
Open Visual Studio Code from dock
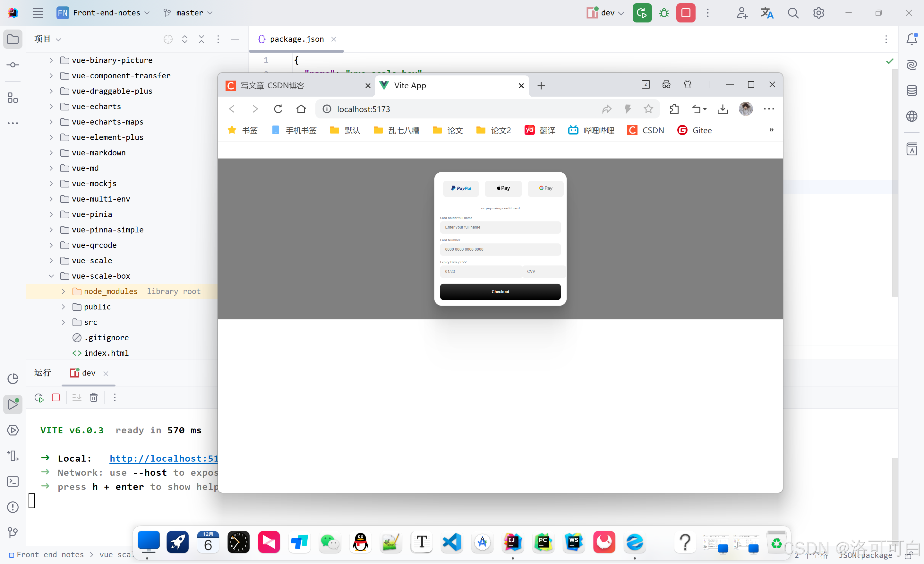click(x=451, y=542)
